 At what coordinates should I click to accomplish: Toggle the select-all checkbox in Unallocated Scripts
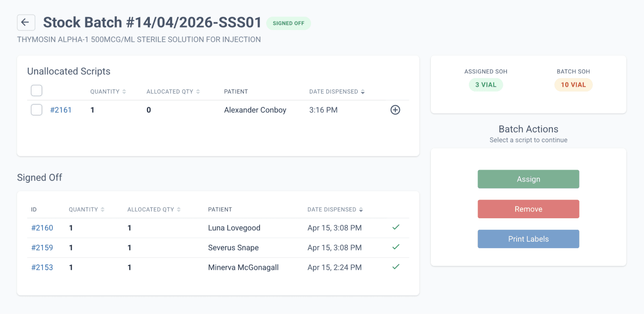37,91
